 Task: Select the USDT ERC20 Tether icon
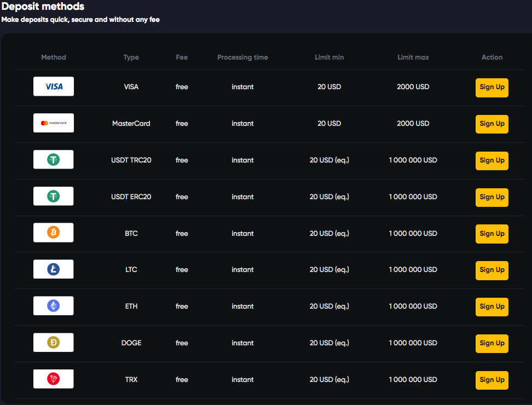[x=54, y=196]
